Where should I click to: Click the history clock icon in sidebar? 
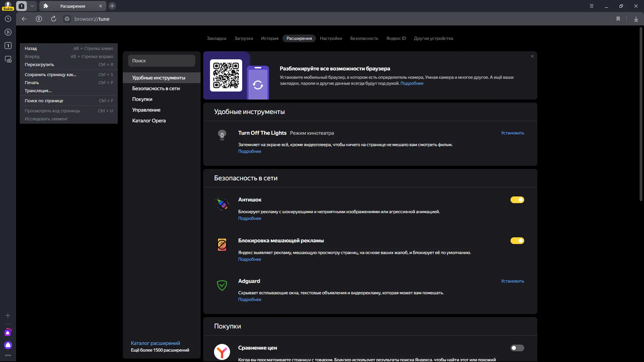click(x=8, y=19)
